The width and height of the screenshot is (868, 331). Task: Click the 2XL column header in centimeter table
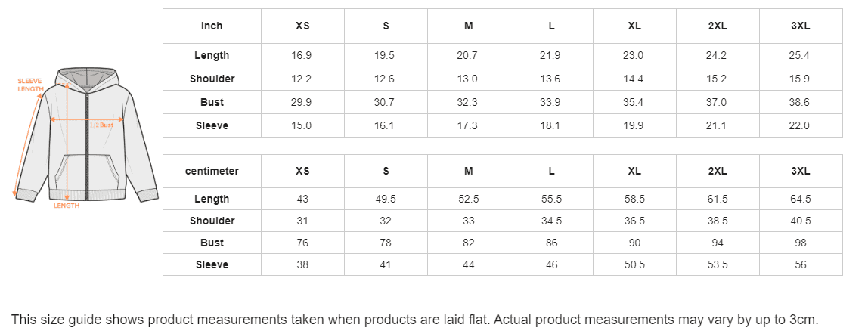(x=718, y=171)
